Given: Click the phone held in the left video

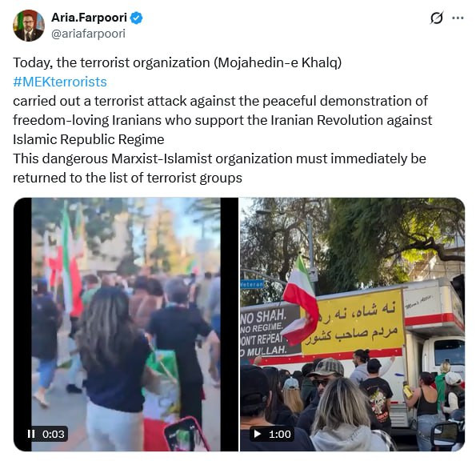Looking at the screenshot, I should pos(186,435).
